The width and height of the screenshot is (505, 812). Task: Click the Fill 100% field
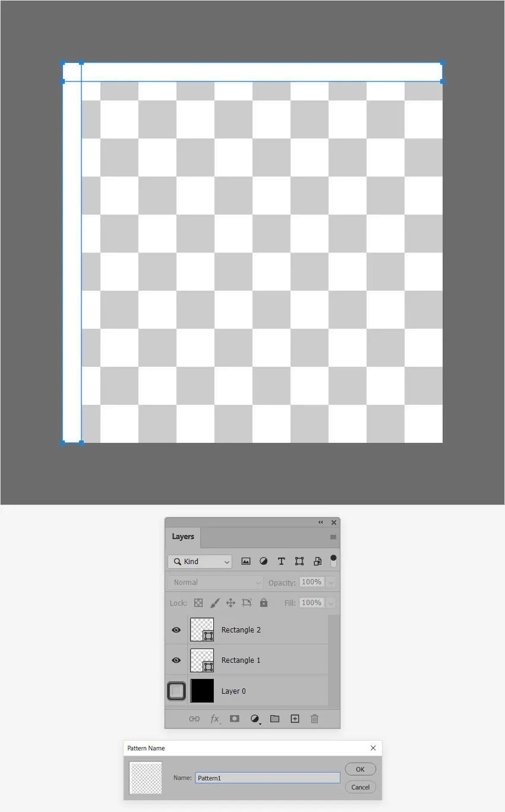(312, 603)
